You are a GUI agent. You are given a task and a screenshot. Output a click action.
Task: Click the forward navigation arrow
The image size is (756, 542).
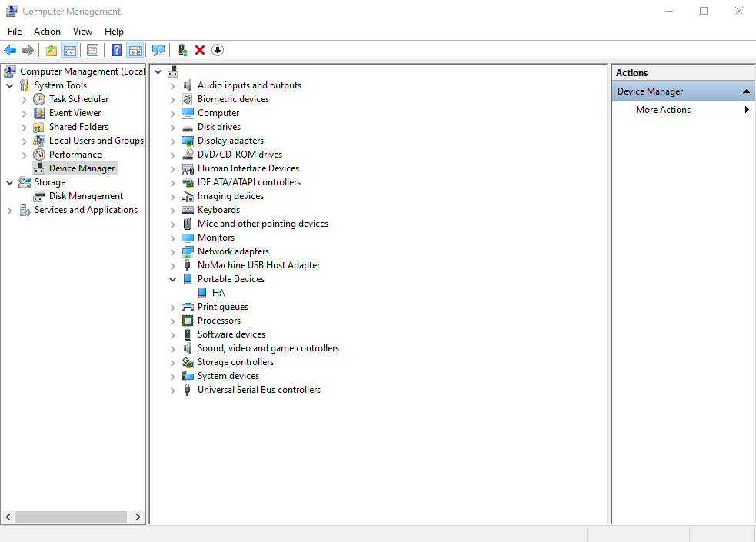click(x=28, y=49)
